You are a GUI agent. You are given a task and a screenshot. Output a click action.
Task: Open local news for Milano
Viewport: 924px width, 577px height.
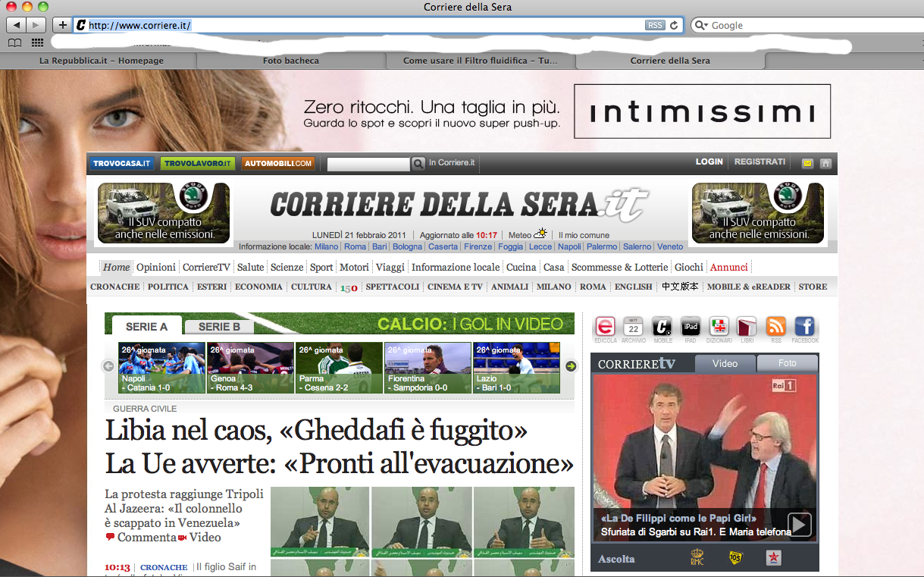point(327,246)
